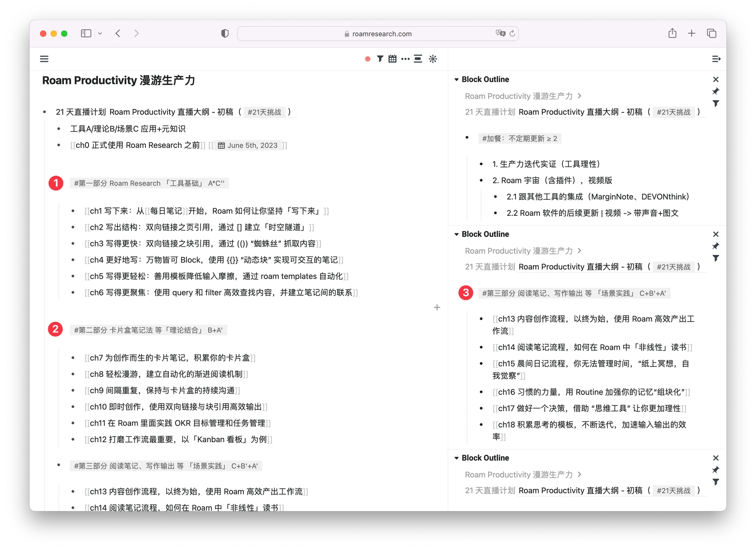Collapse the second Block Outline triangle
This screenshot has width=756, height=550.
click(x=456, y=234)
